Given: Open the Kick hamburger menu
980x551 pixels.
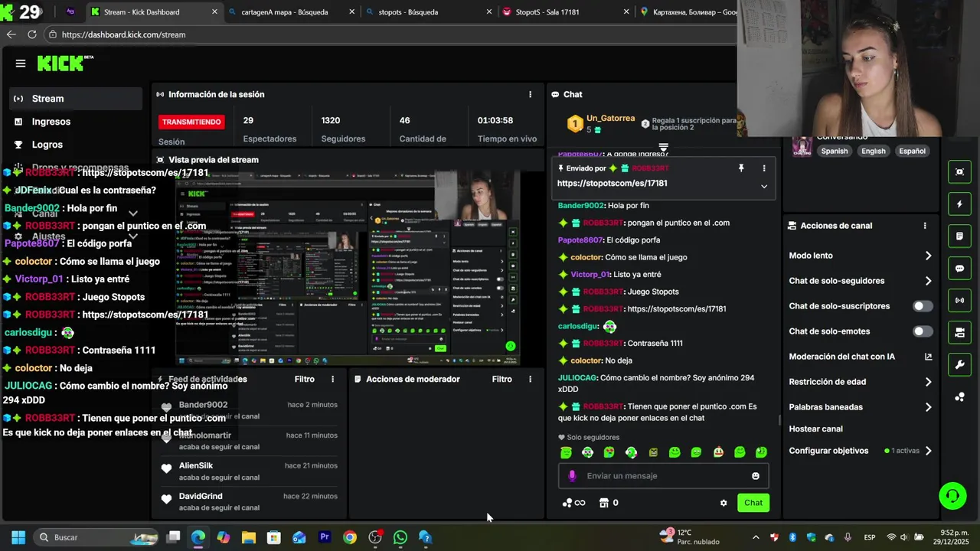Looking at the screenshot, I should click(x=21, y=64).
